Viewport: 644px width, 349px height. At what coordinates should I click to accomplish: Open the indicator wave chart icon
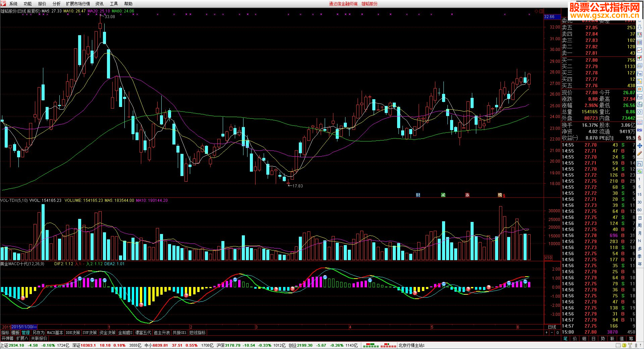coord(640,122)
